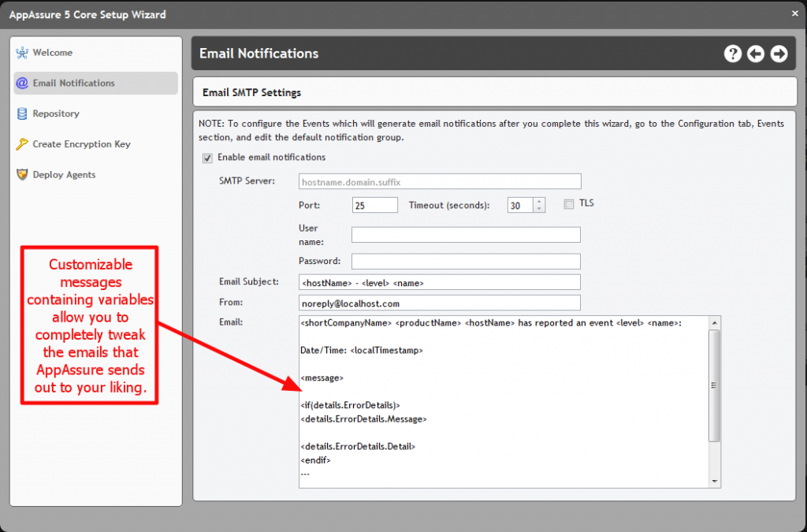Screen dimensions: 807x532
Task: Click the Password field
Action: [466, 262]
